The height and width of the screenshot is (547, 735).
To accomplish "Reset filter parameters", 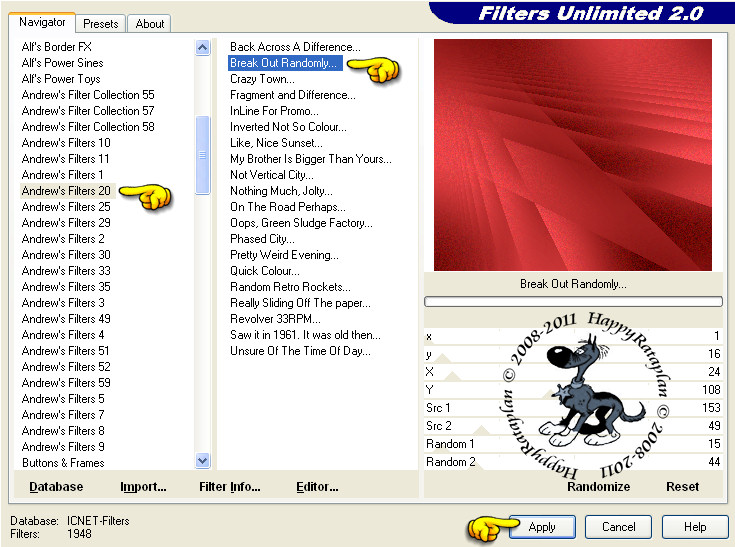I will tap(682, 487).
